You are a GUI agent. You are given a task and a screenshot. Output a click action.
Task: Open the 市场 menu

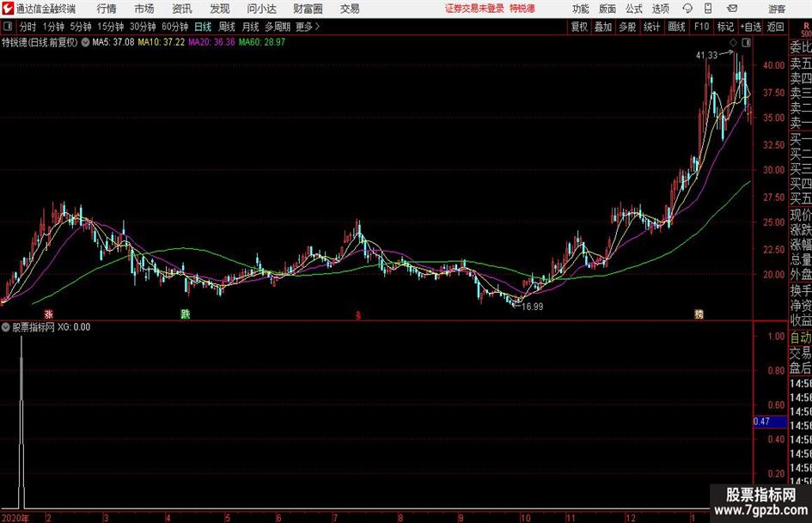tap(144, 9)
